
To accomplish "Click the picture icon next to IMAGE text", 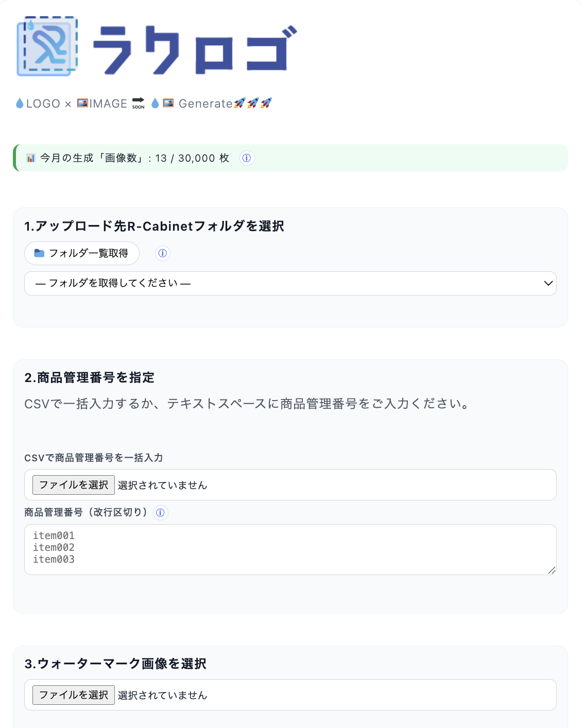I will pos(82,102).
